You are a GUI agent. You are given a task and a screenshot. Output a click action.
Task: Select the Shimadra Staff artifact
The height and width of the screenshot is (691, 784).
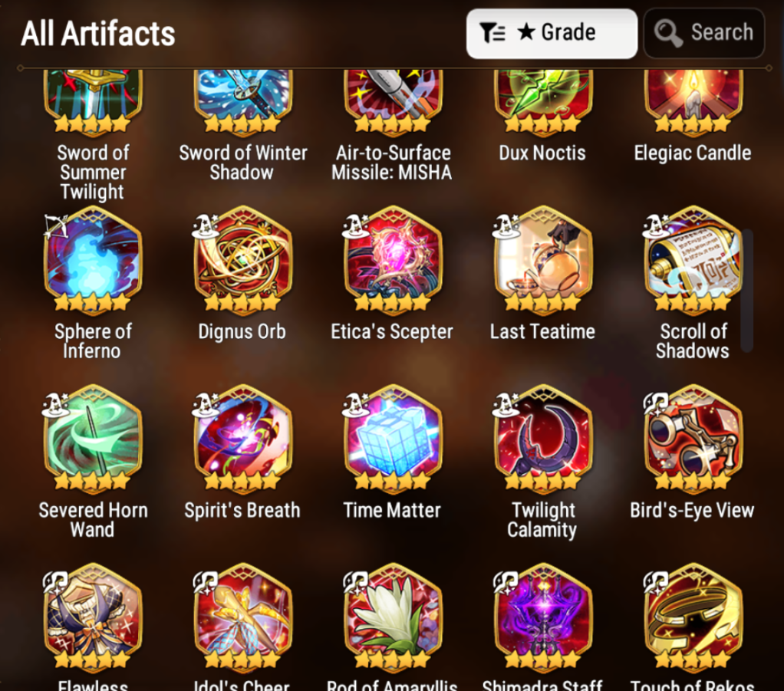point(543,618)
